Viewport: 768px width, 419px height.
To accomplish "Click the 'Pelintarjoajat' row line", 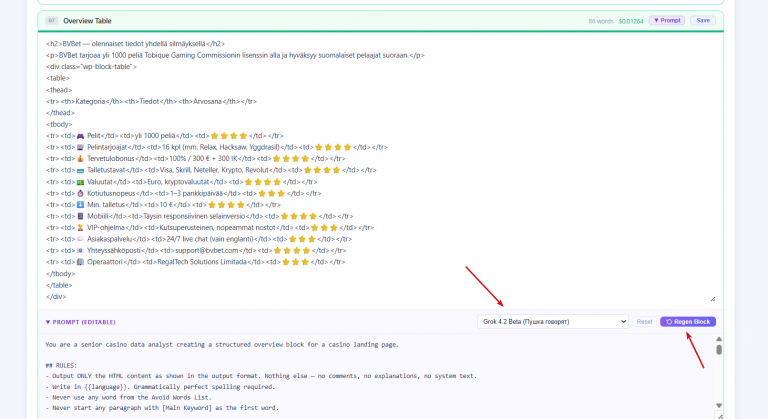I will coord(216,147).
